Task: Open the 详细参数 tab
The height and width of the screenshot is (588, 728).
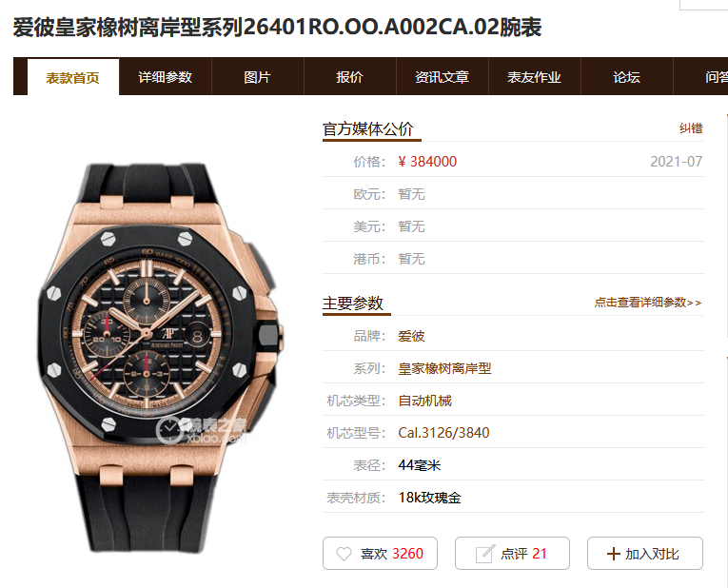Action: tap(166, 77)
